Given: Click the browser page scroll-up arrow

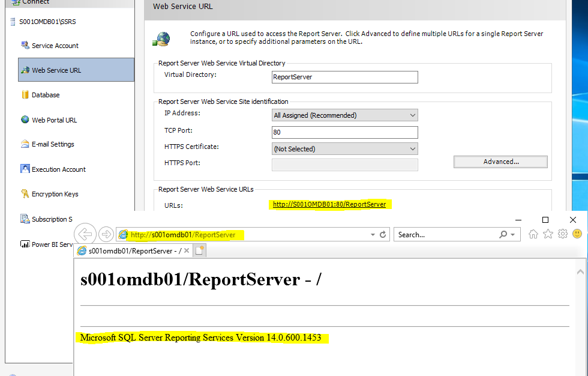Looking at the screenshot, I should click(580, 271).
